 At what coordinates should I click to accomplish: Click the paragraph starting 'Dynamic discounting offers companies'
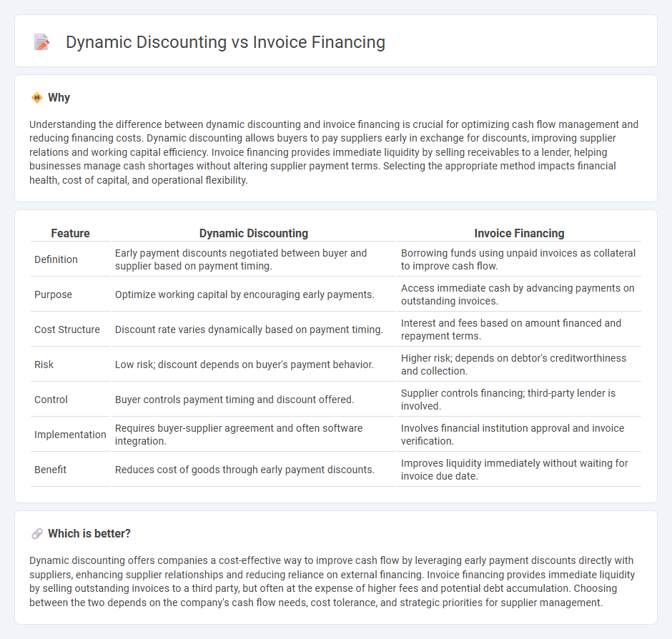[332, 582]
